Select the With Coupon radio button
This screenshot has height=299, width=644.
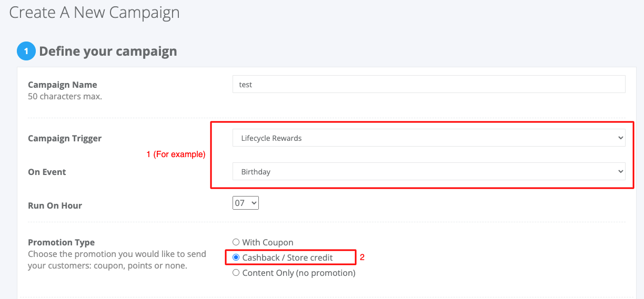click(x=236, y=242)
